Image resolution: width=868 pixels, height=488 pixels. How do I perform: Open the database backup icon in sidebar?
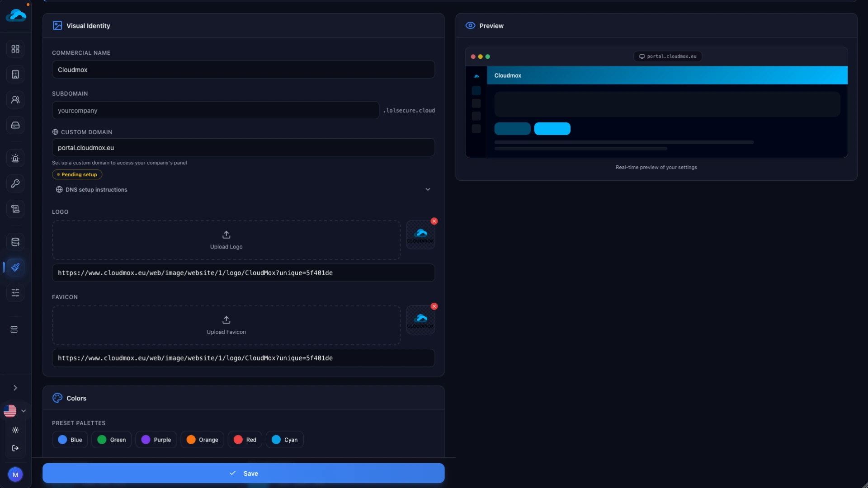click(15, 242)
